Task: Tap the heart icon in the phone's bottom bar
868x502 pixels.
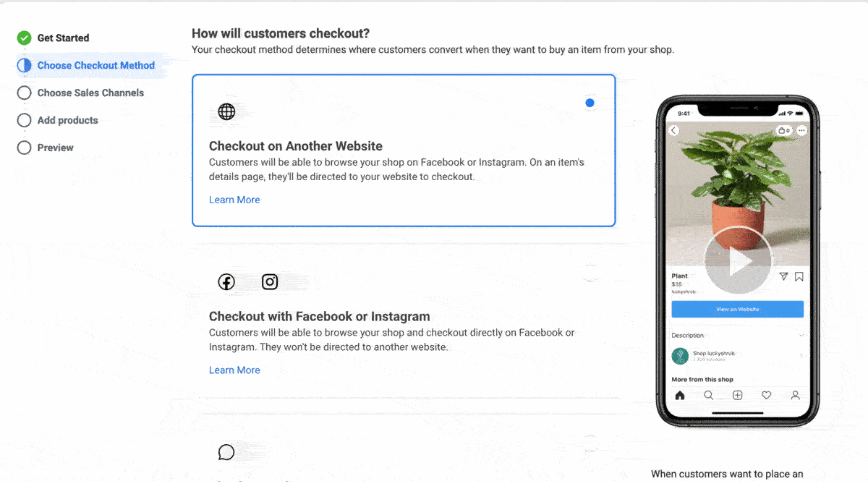Action: pos(766,395)
